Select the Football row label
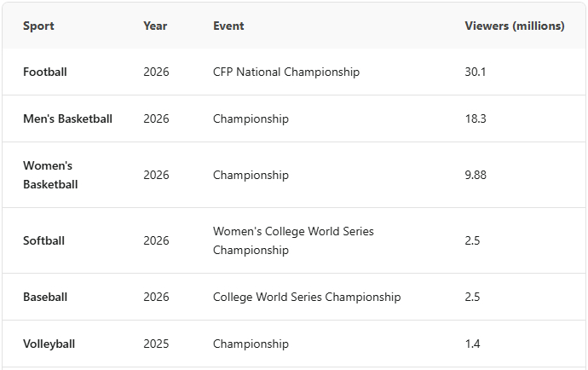This screenshot has width=588, height=370. coord(45,72)
